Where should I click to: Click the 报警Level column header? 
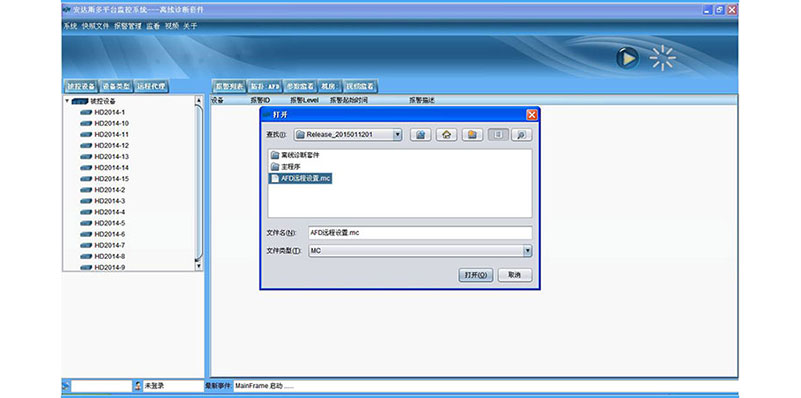pyautogui.click(x=304, y=100)
